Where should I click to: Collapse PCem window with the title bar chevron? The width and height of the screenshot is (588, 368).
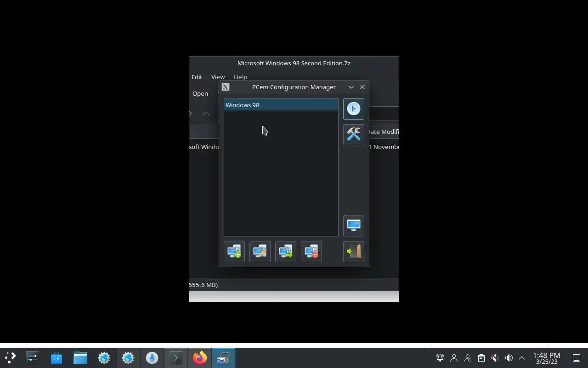pos(351,87)
